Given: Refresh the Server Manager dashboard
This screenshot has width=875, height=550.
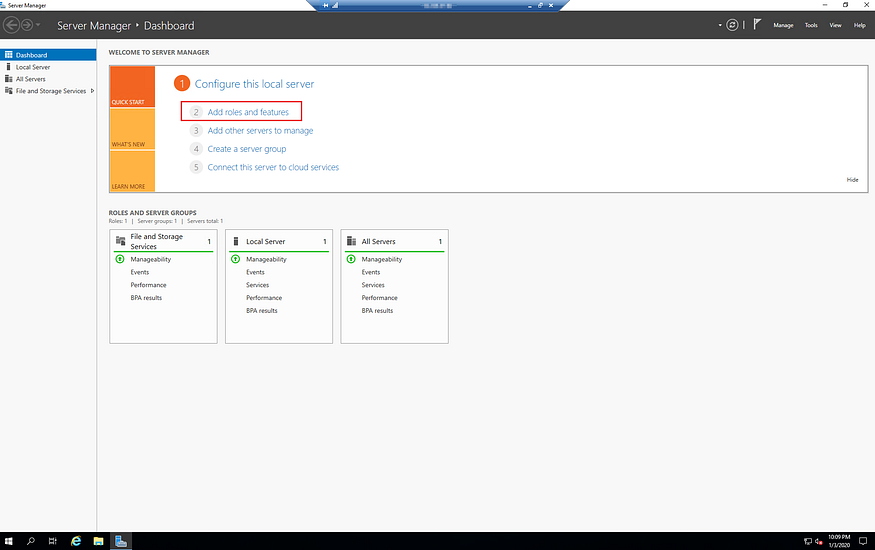Looking at the screenshot, I should tap(732, 25).
